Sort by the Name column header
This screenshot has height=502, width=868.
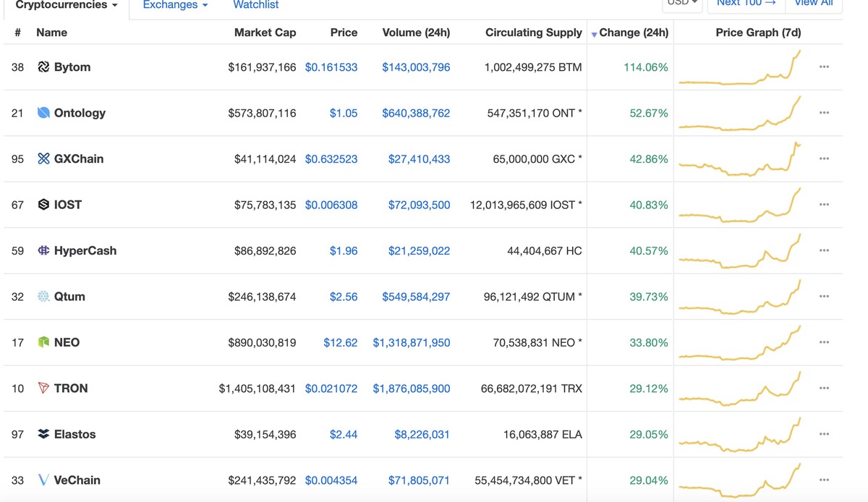51,33
